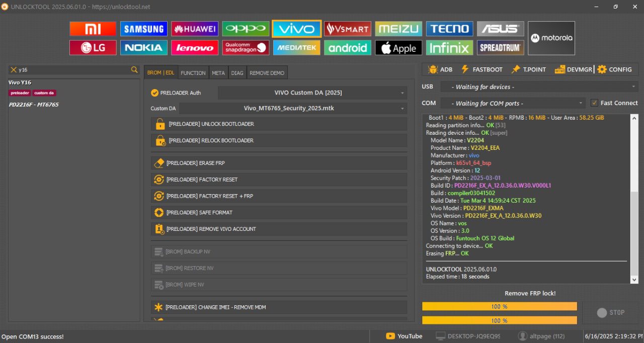Screen dimensions: 644x343
Task: Open the Apple brand section
Action: point(398,48)
